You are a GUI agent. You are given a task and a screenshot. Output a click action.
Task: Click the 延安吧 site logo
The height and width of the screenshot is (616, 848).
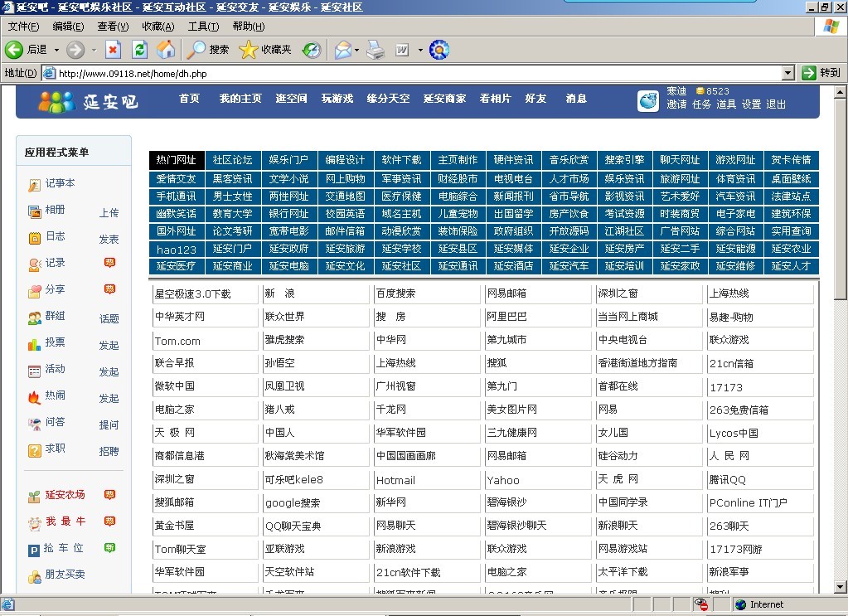point(89,101)
